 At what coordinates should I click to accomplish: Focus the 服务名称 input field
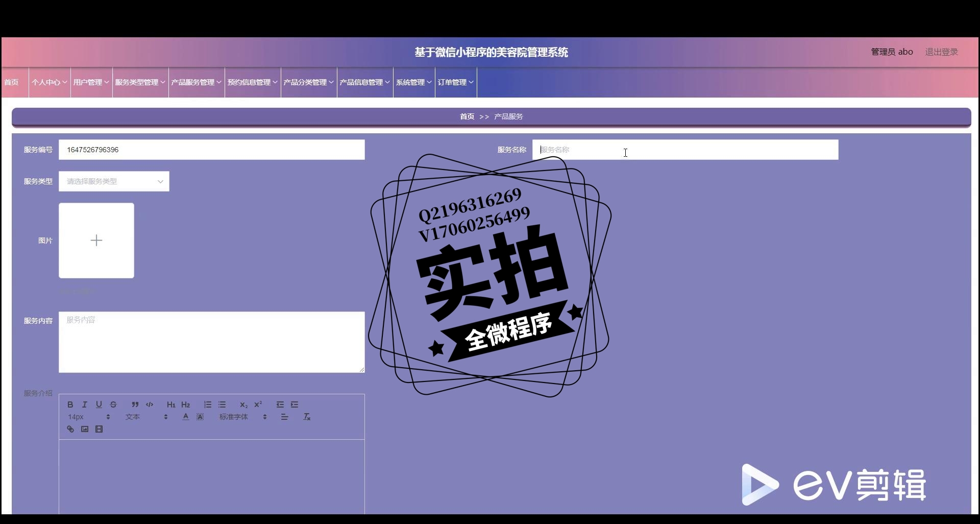click(685, 150)
